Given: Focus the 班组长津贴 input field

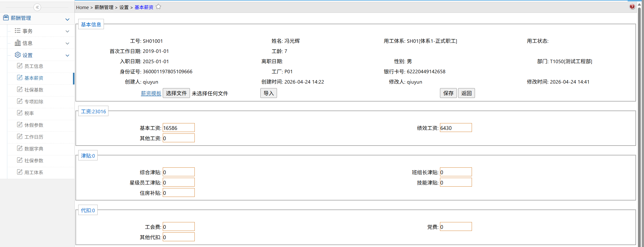Looking at the screenshot, I should tap(456, 172).
